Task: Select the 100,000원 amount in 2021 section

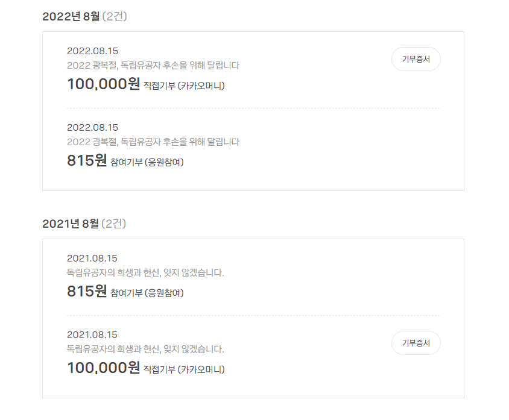Action: point(103,368)
